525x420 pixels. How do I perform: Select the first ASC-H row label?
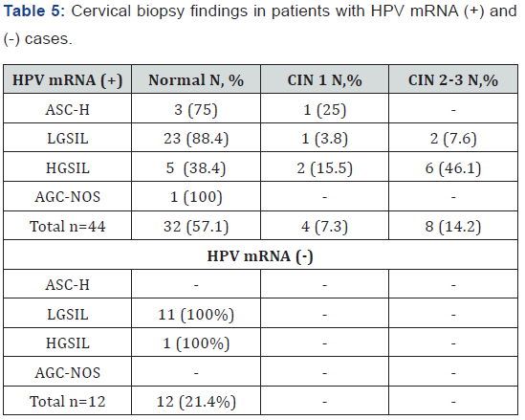[x=68, y=108]
